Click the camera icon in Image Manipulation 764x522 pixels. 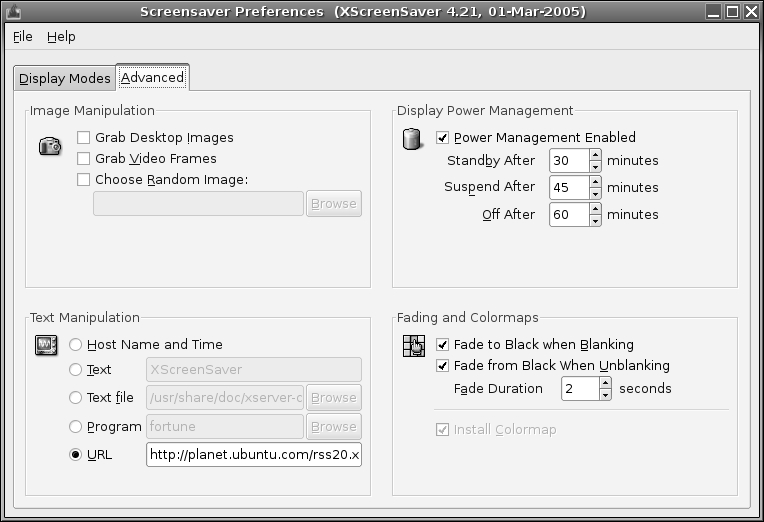(x=50, y=146)
